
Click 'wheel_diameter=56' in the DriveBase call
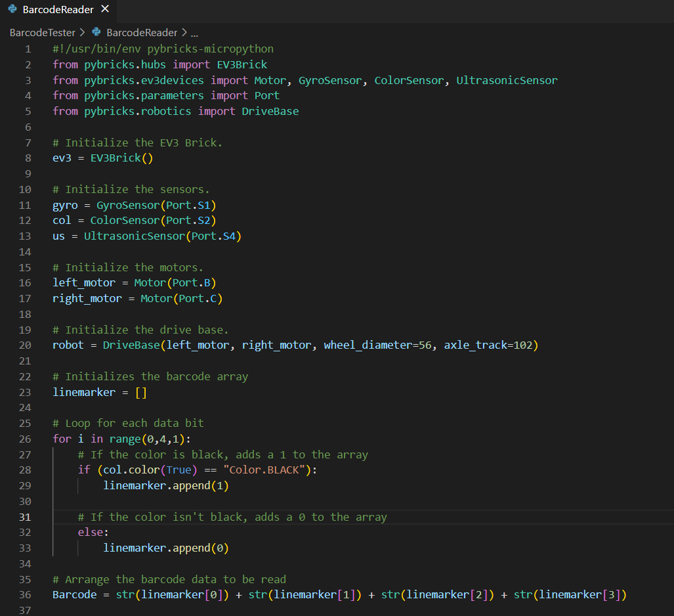[x=377, y=345]
